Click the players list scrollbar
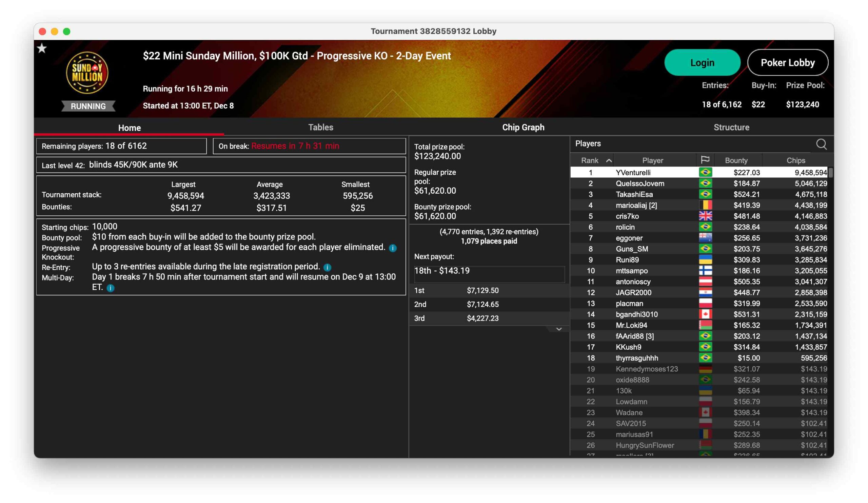 pos(830,172)
